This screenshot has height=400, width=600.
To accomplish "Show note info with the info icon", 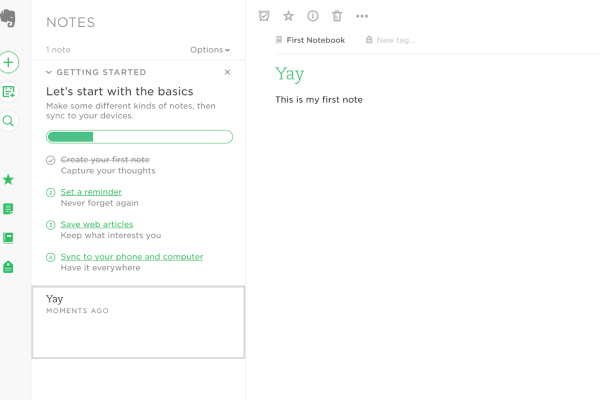I will click(313, 16).
